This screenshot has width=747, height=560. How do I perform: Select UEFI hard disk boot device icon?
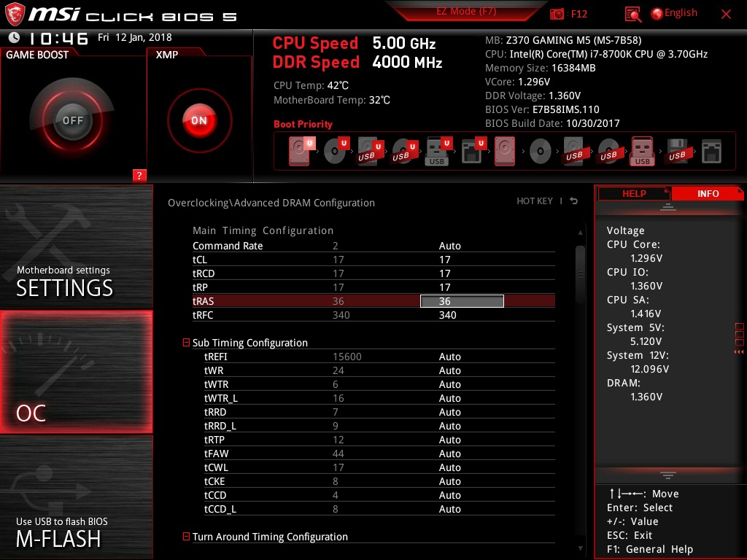pyautogui.click(x=301, y=152)
